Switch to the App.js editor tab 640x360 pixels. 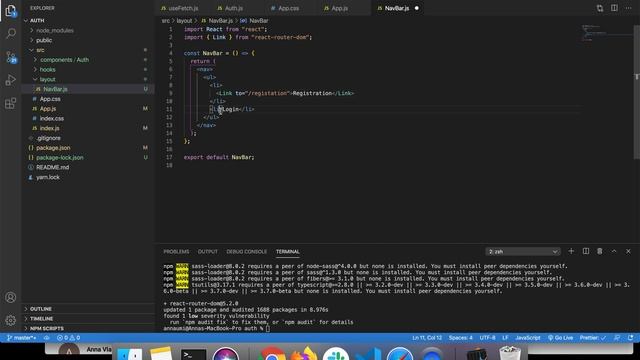[339, 8]
